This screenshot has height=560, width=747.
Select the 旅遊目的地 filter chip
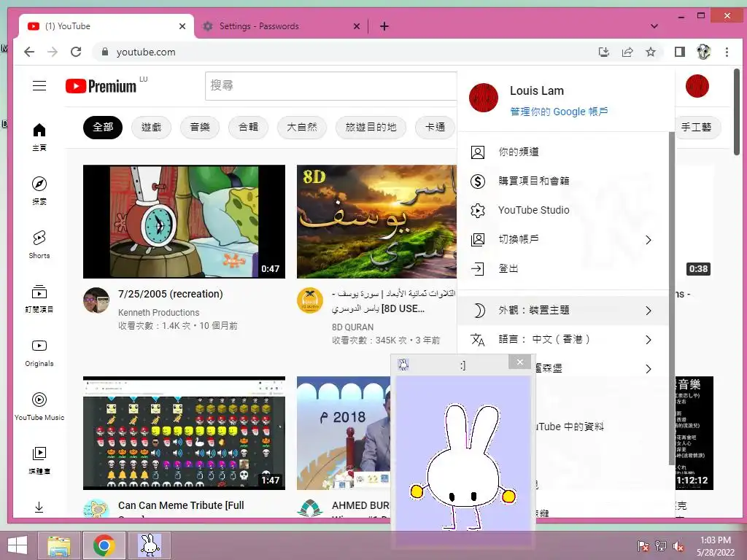[371, 127]
